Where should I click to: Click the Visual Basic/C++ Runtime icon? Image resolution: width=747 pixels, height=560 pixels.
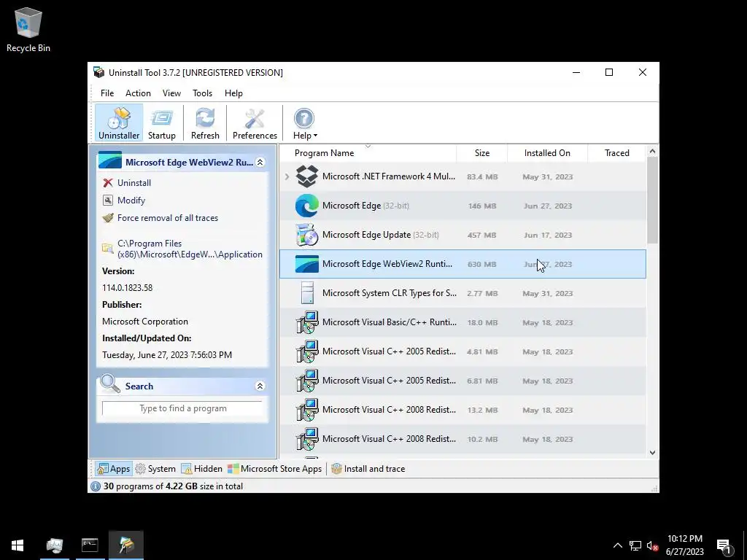tap(307, 322)
